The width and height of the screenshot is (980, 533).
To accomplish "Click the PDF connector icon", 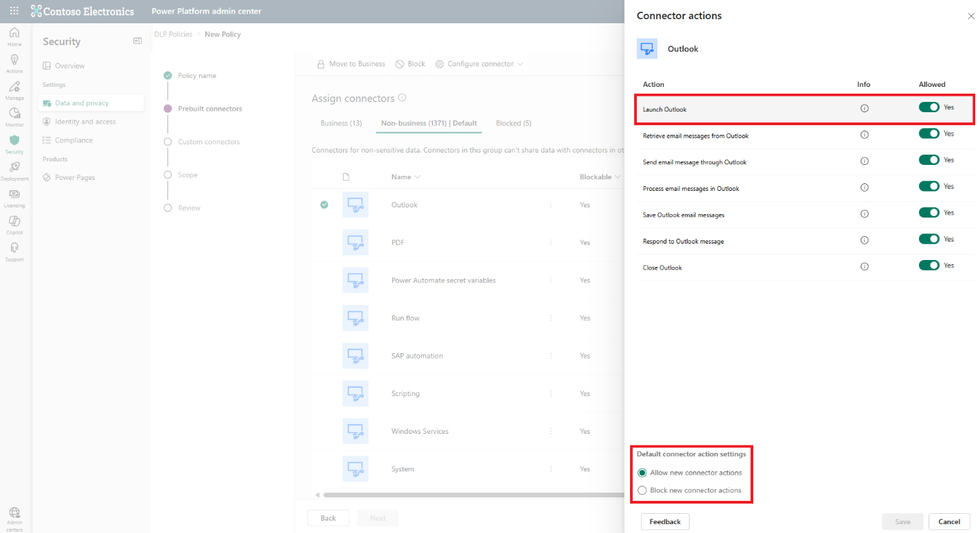I will pyautogui.click(x=355, y=242).
